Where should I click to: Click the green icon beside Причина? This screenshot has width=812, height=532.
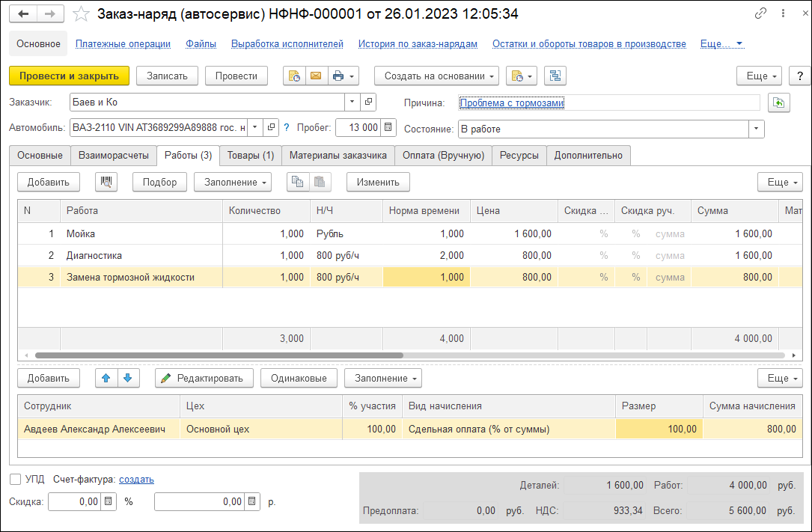[x=780, y=103]
